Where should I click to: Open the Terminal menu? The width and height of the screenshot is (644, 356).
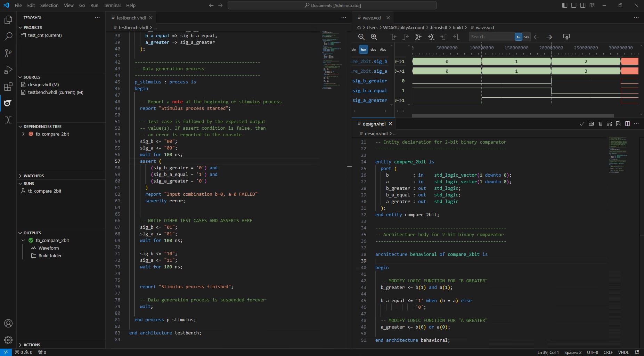pos(112,5)
